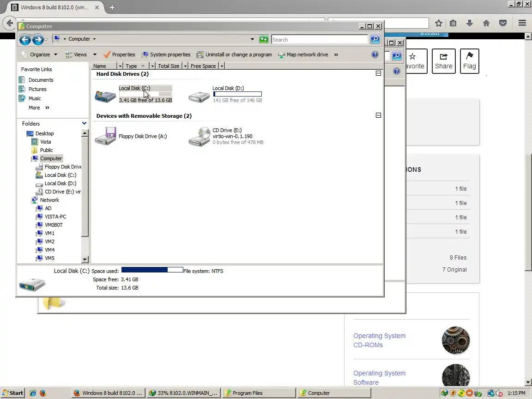Open Explorer help question mark

point(375,54)
